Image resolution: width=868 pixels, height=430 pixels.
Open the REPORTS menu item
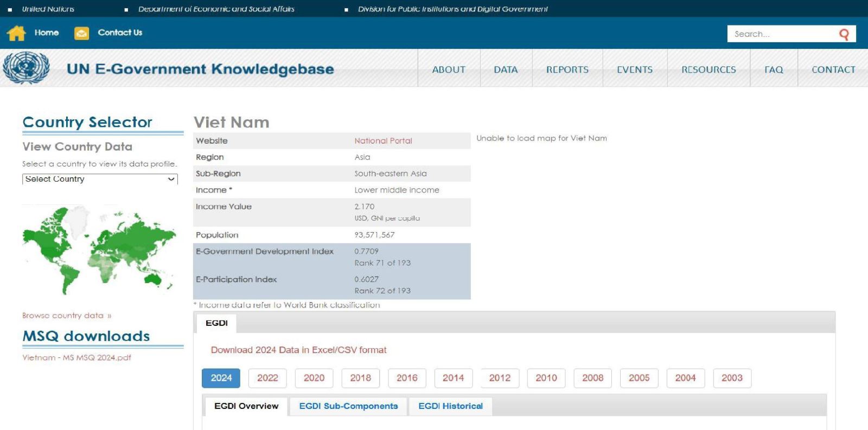567,69
